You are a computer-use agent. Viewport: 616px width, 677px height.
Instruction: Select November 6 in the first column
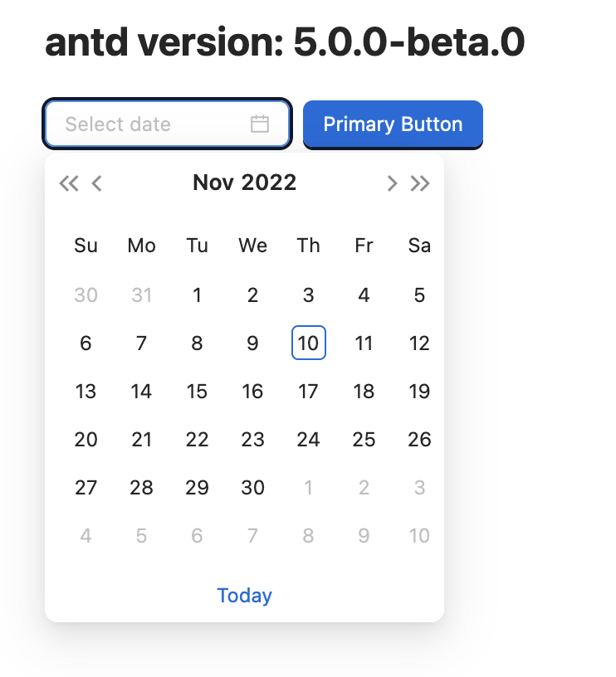tap(86, 343)
